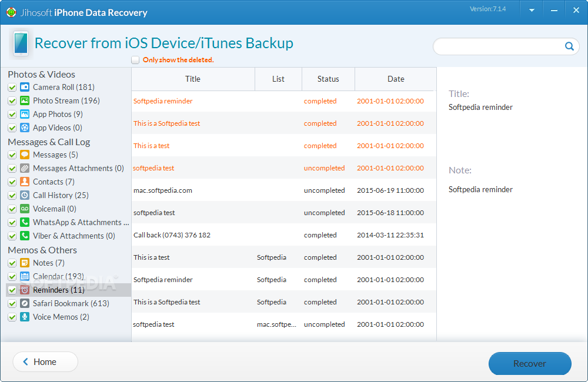Click the Voice Memos microphone icon
This screenshot has height=382, width=588.
click(x=25, y=317)
